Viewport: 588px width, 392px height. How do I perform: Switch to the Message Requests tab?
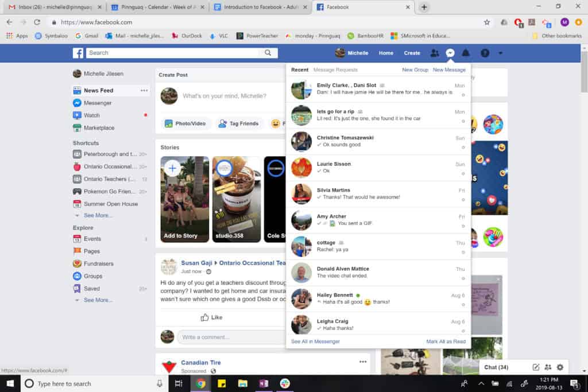[335, 69]
